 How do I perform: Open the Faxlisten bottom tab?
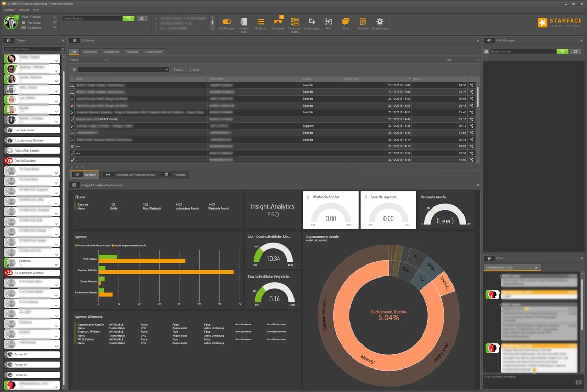click(x=175, y=175)
